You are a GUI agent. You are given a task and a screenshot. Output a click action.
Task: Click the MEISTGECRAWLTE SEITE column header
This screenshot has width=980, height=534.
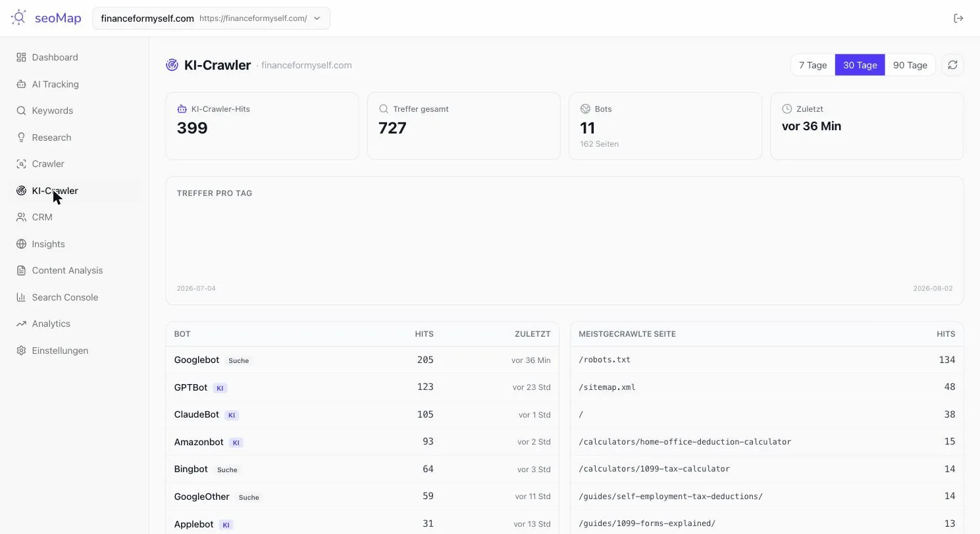[627, 334]
